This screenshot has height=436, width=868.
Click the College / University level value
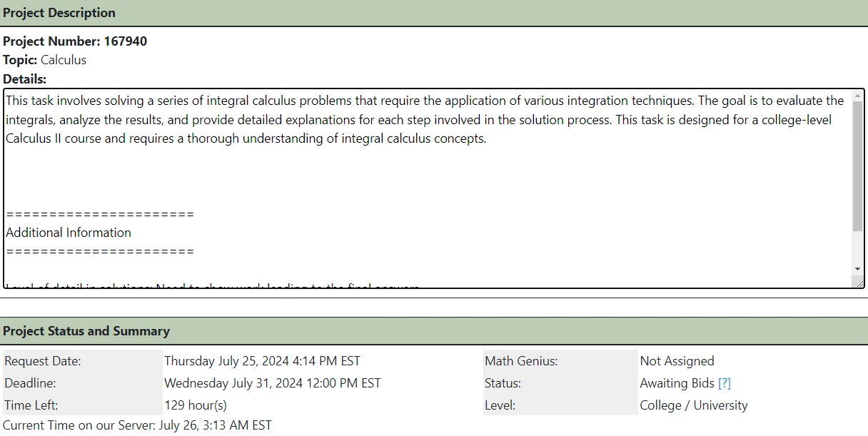(694, 405)
